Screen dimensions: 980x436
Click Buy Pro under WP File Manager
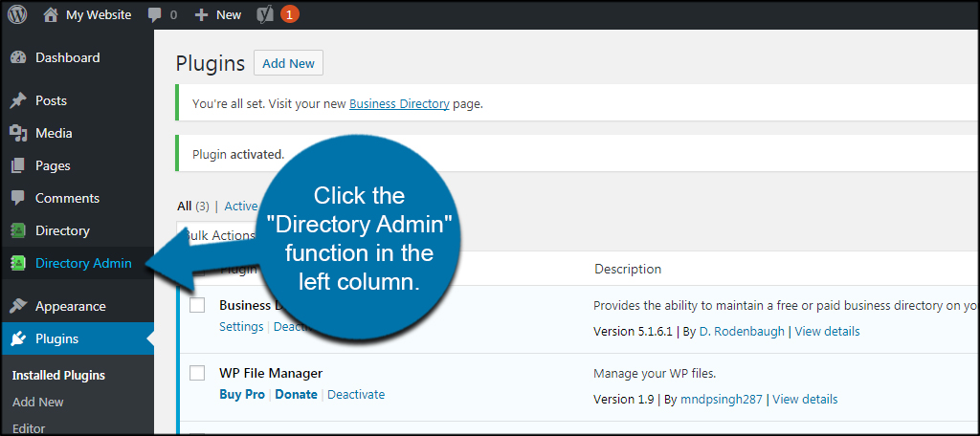coord(242,395)
